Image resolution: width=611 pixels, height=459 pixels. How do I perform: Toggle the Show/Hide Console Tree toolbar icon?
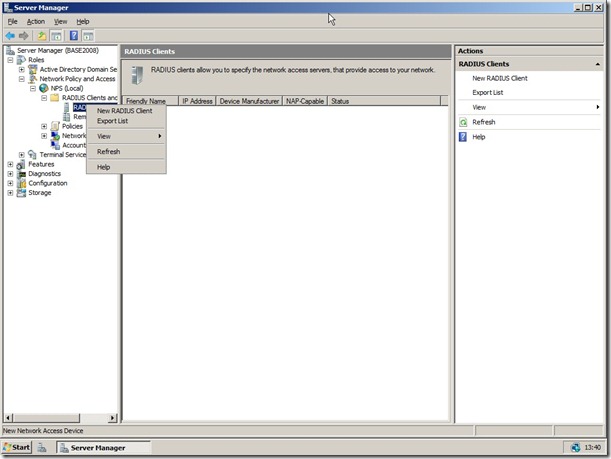click(57, 36)
